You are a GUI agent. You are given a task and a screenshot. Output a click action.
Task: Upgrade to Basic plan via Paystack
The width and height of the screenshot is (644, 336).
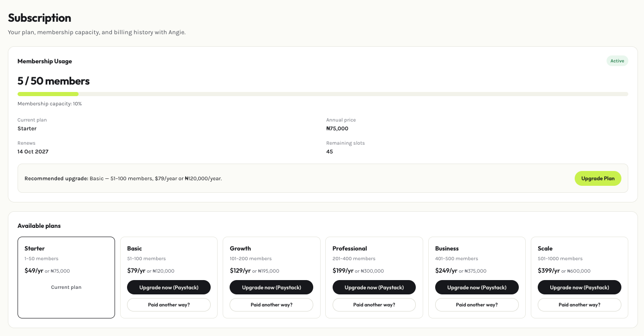[x=169, y=287]
